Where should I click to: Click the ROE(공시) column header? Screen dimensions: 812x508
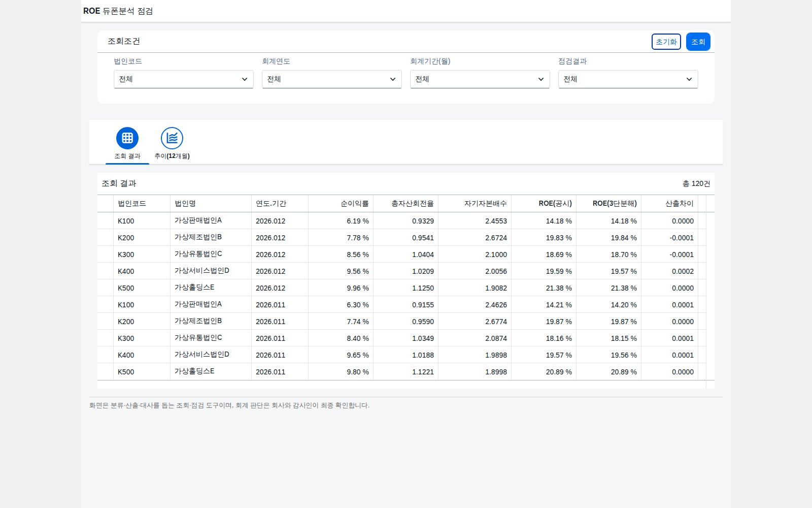point(544,204)
